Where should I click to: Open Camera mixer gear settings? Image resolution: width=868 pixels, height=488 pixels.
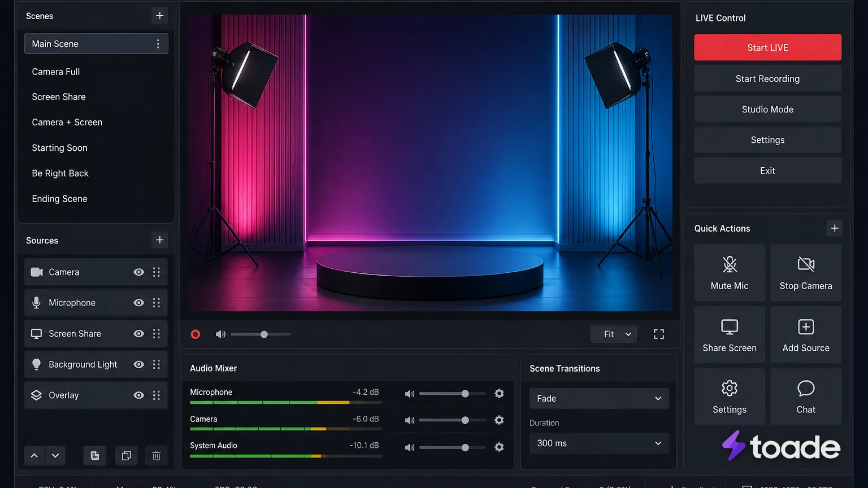point(499,420)
